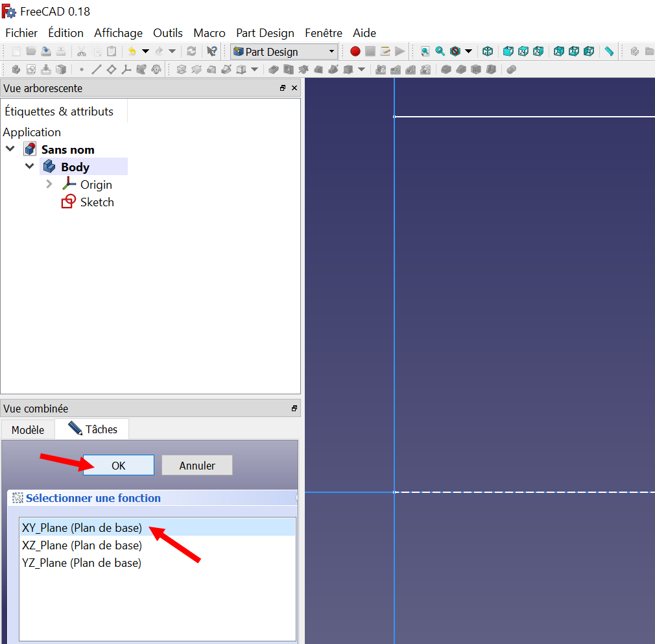Select the Linear pattern tool

(396, 69)
